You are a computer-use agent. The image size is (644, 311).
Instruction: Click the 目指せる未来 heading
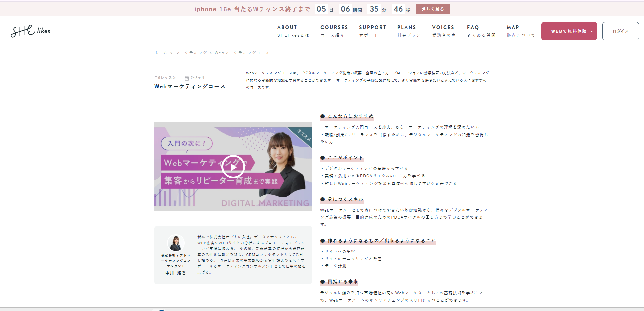(339, 282)
